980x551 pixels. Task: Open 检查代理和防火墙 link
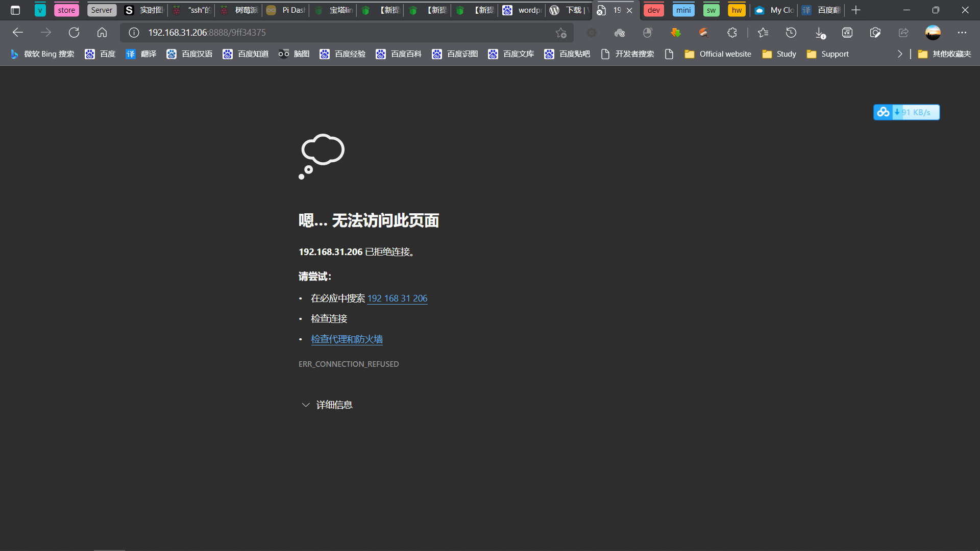click(347, 339)
